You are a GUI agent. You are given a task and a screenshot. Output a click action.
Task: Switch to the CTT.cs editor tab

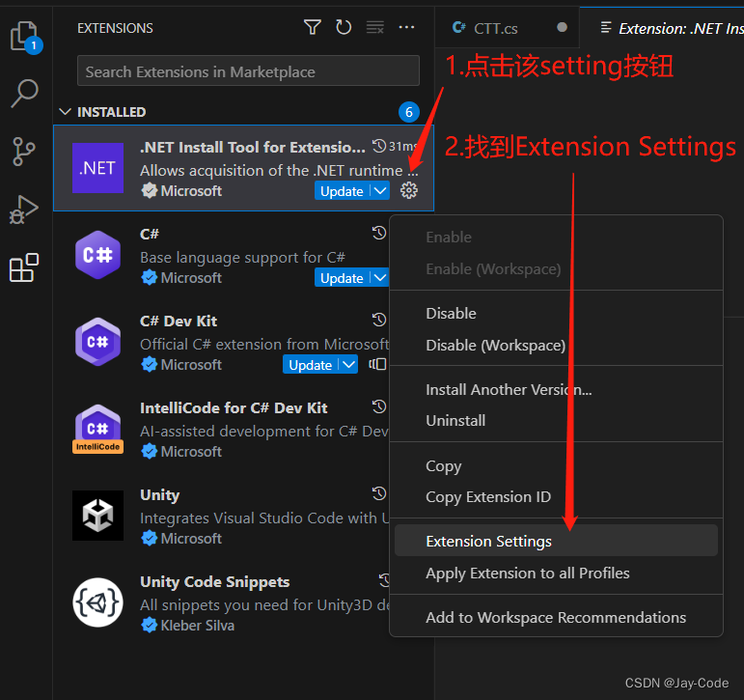coord(507,28)
